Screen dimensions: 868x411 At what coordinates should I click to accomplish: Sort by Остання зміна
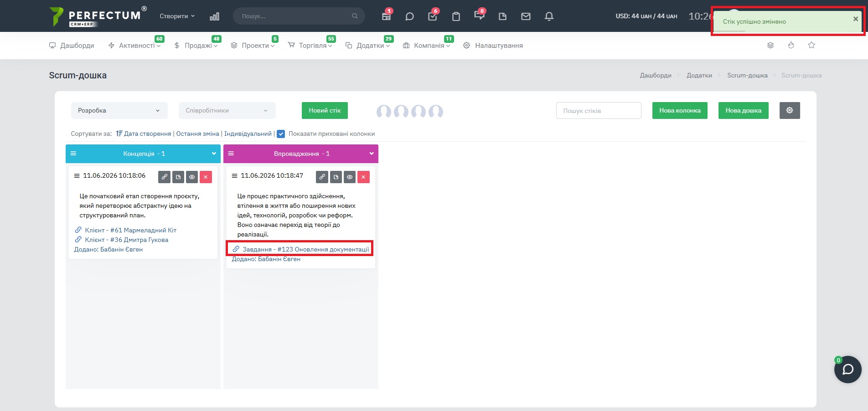(x=197, y=134)
